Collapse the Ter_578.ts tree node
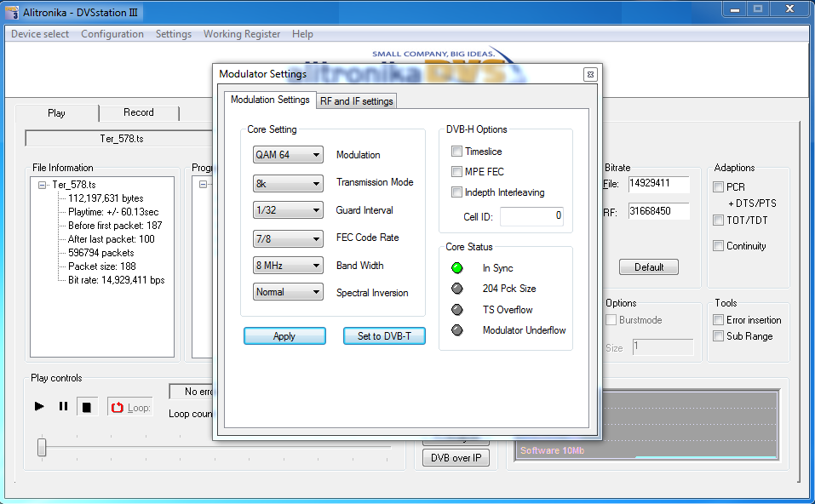 tap(43, 184)
